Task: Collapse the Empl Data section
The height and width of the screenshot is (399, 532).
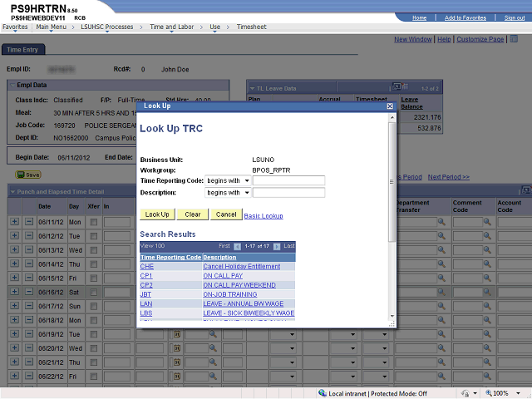Action: [12, 85]
